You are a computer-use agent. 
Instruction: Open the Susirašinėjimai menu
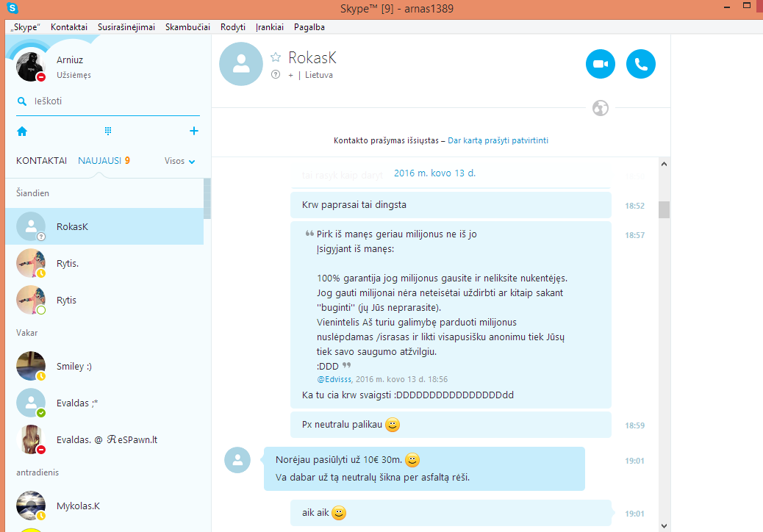[x=126, y=27]
